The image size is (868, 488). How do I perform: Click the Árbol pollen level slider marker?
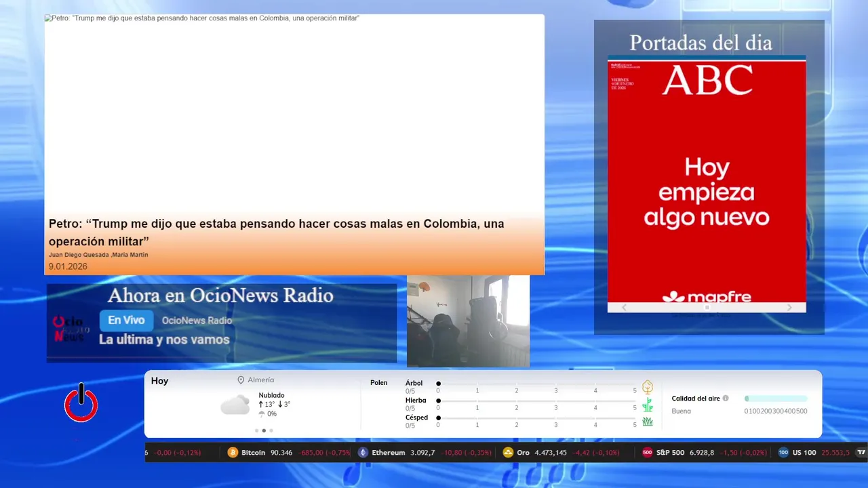[439, 384]
